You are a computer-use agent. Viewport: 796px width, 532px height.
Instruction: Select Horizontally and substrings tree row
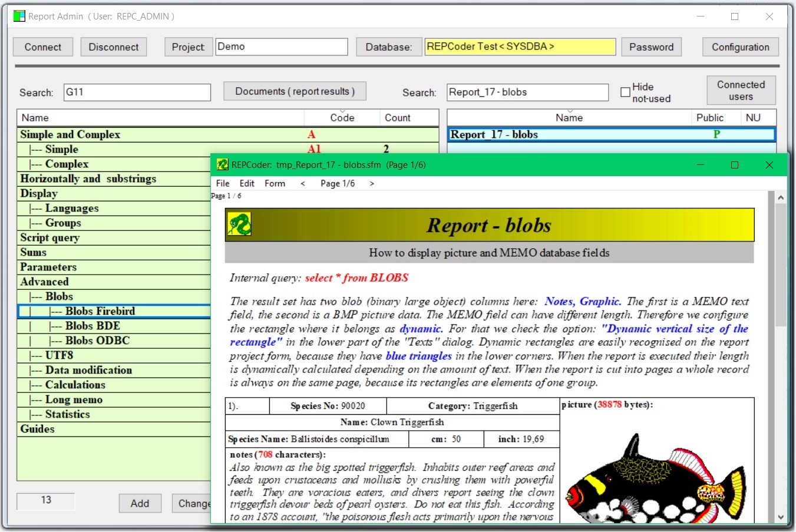114,179
